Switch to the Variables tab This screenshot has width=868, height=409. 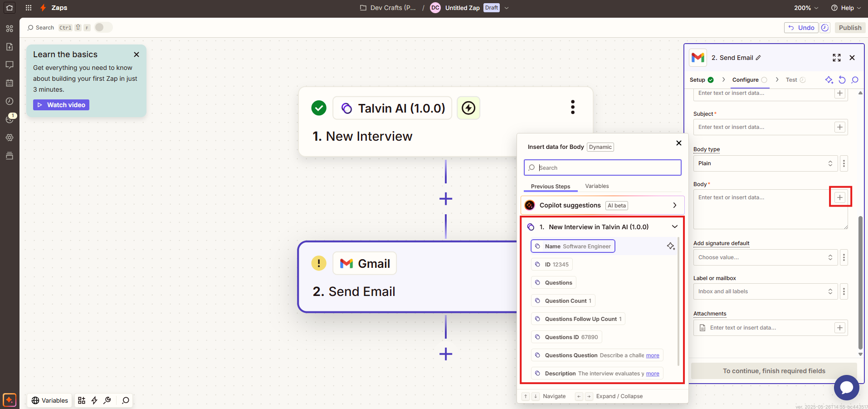597,186
